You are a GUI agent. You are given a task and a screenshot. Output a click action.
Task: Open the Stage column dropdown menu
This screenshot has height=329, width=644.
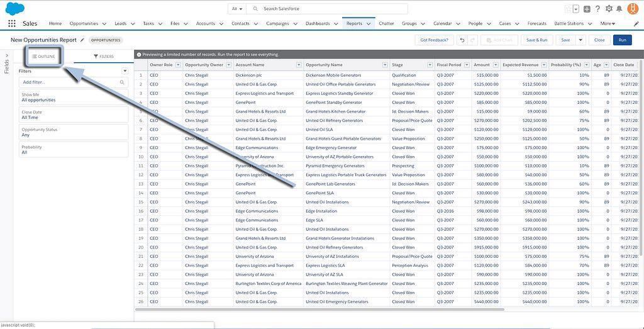click(x=430, y=64)
